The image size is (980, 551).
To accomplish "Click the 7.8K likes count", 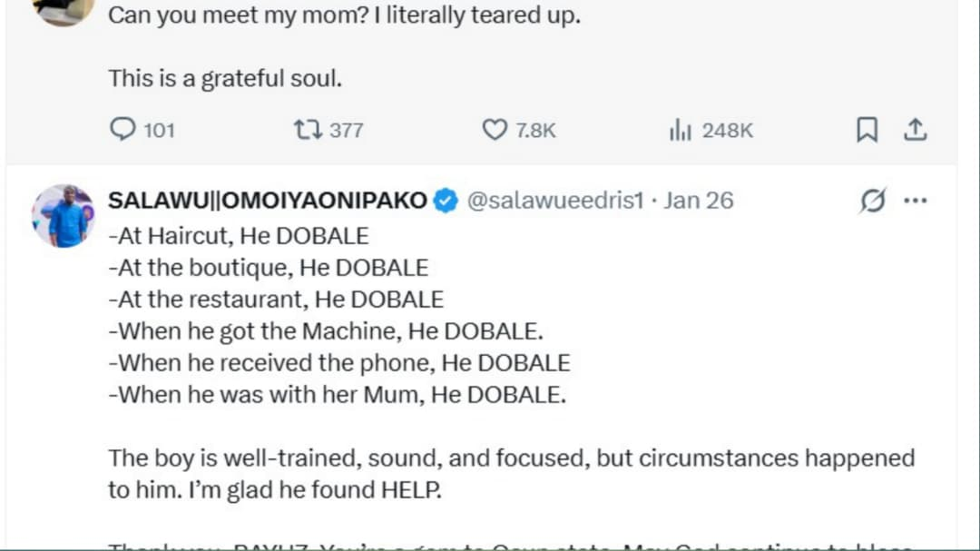I will [x=535, y=131].
